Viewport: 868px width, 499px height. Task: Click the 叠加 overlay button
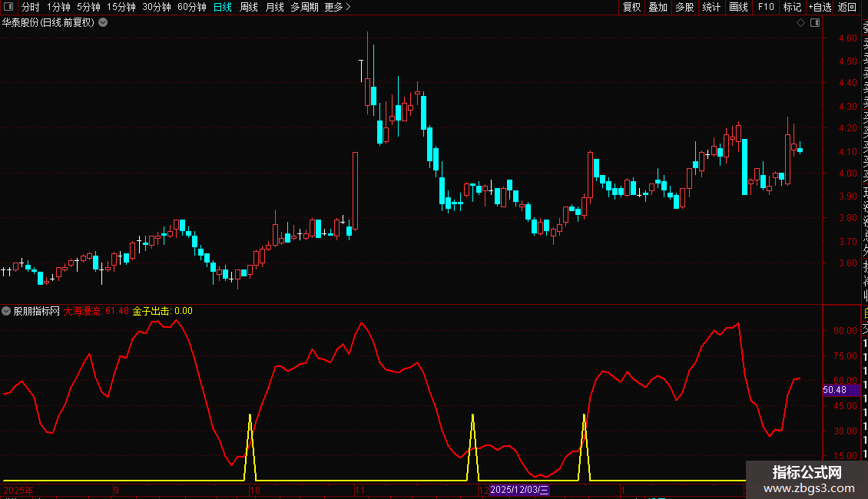pyautogui.click(x=658, y=7)
